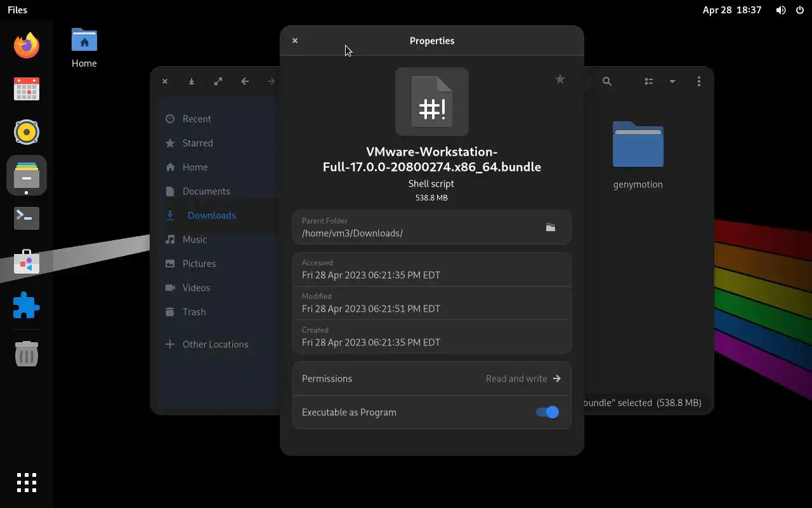Click the download arrow button in Files header
The image size is (812, 508).
point(192,81)
